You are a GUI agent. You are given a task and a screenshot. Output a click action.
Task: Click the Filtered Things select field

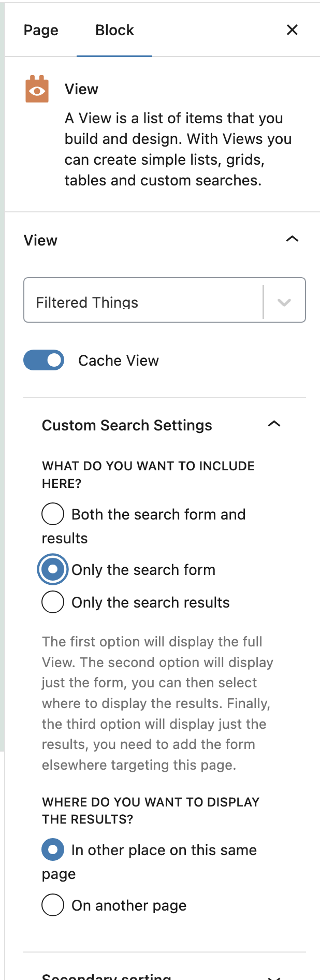[x=165, y=300]
